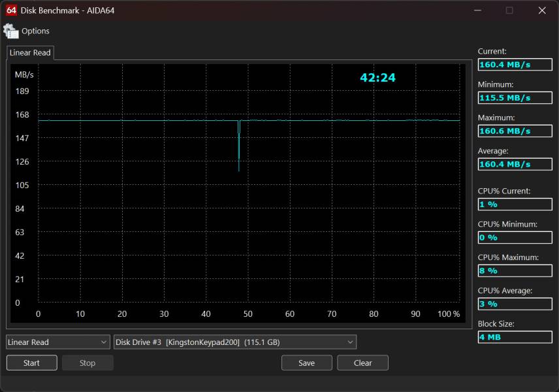Click the Maximum 160.6 MB/s value field
The width and height of the screenshot is (559, 392).
515,131
